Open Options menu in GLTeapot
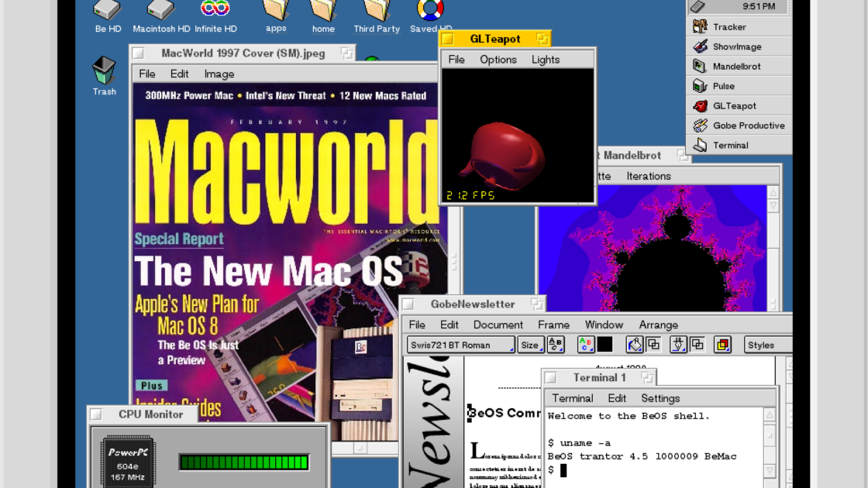The width and height of the screenshot is (868, 488). point(498,59)
